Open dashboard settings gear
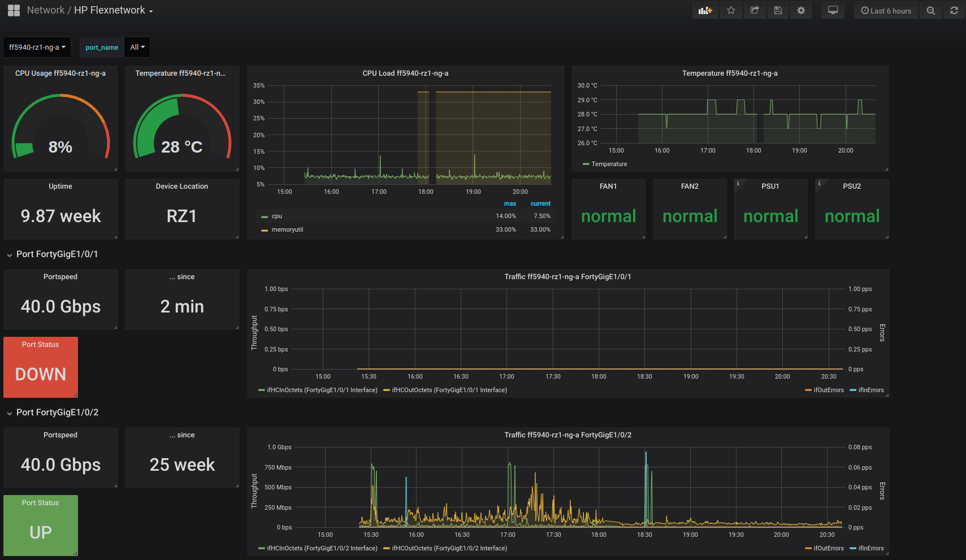The width and height of the screenshot is (966, 560). [x=801, y=10]
